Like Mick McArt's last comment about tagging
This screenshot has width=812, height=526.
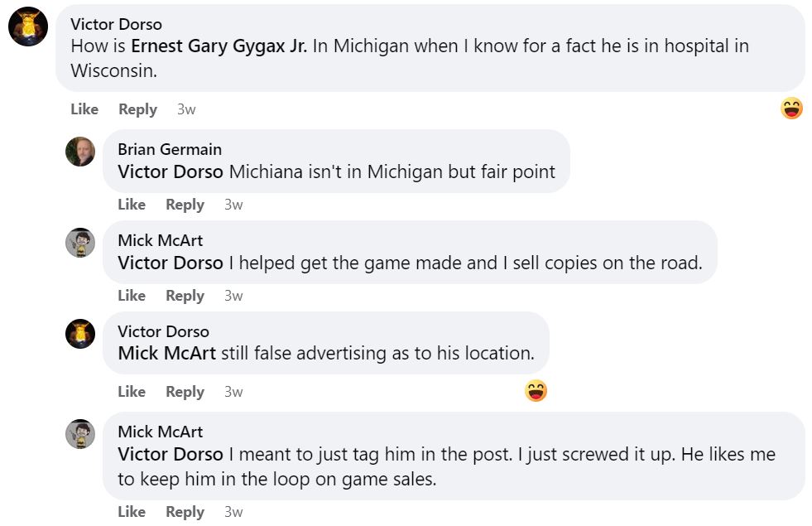[x=132, y=512]
